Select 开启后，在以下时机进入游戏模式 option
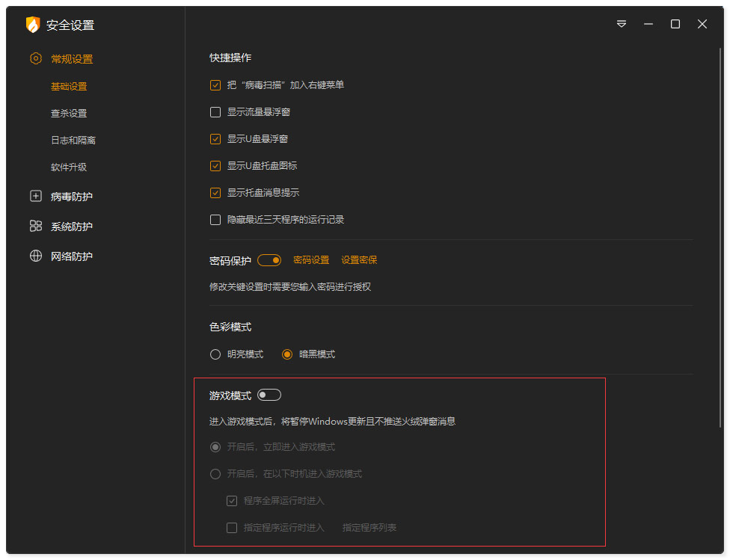This screenshot has height=560, width=730. coord(215,473)
